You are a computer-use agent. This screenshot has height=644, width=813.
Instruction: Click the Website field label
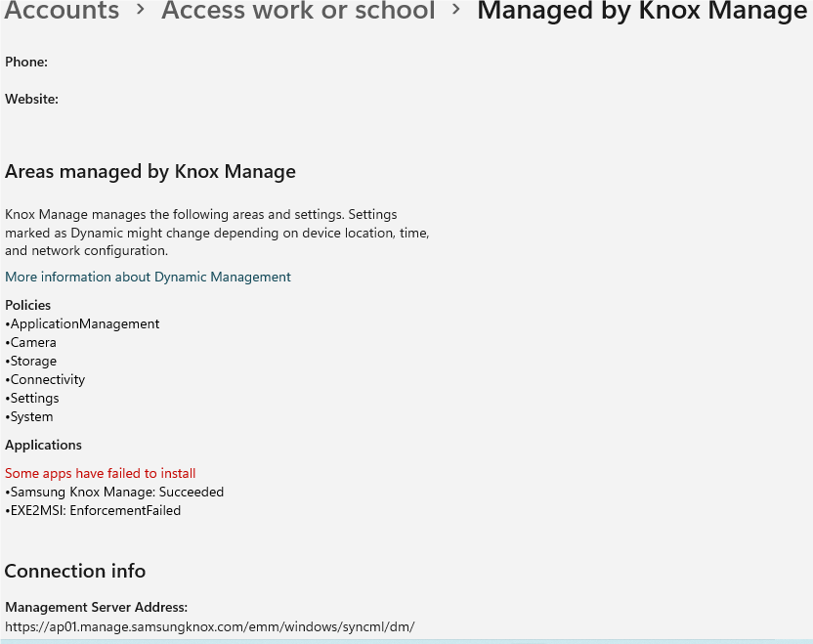(x=31, y=99)
